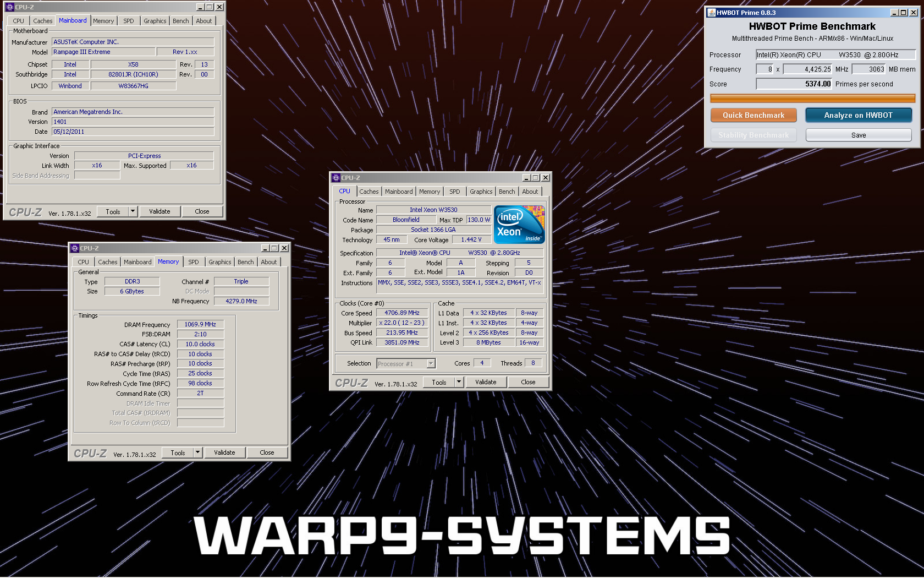Open Mainboard tab in CPU window

pyautogui.click(x=399, y=192)
